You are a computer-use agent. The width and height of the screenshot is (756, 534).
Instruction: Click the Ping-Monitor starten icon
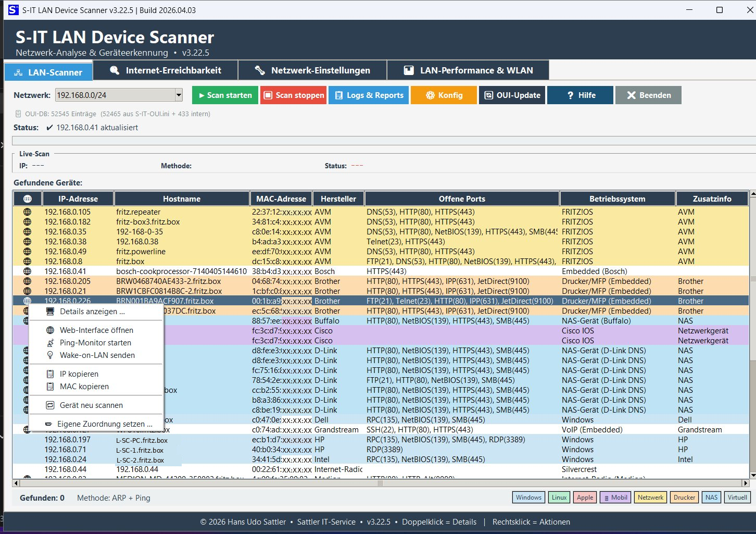[x=50, y=343]
